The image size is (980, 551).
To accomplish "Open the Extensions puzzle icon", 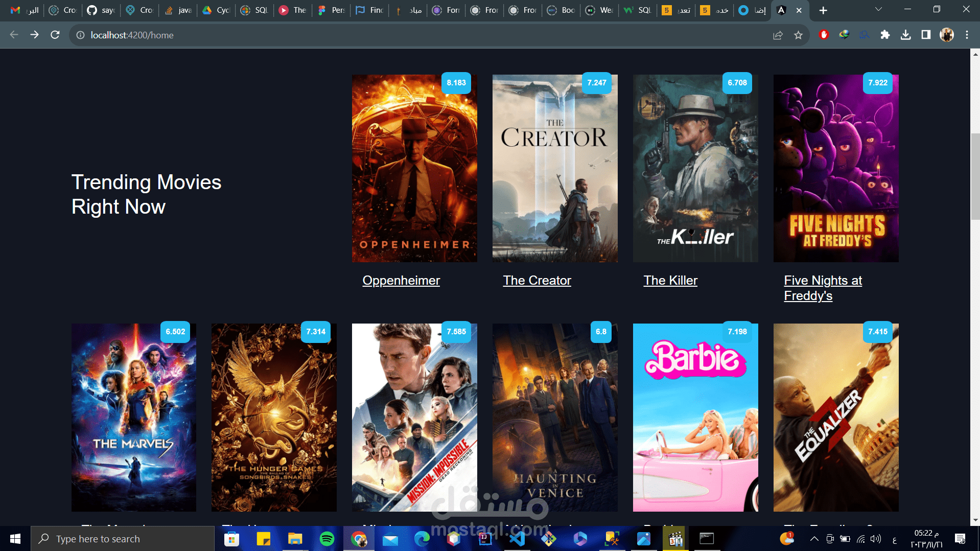I will 885,35.
